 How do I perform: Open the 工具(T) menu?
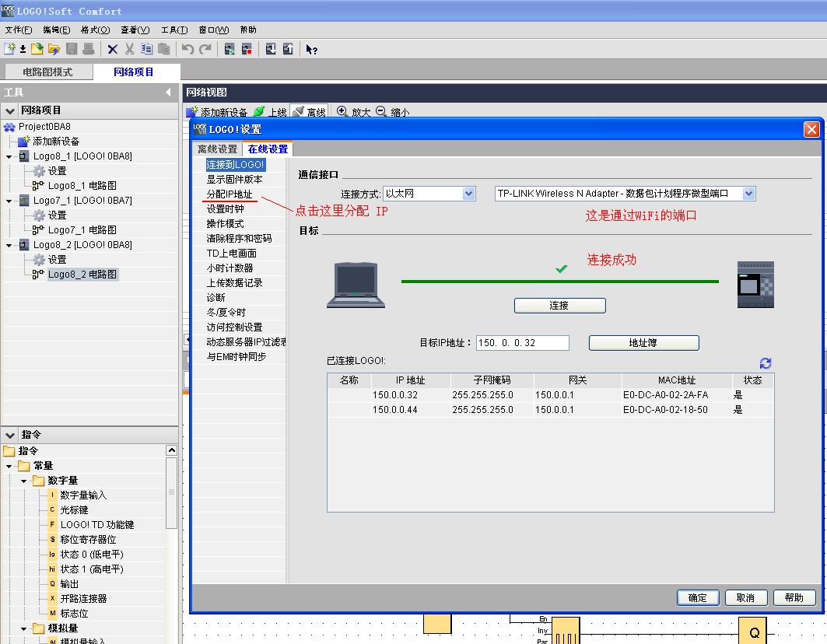pyautogui.click(x=174, y=30)
